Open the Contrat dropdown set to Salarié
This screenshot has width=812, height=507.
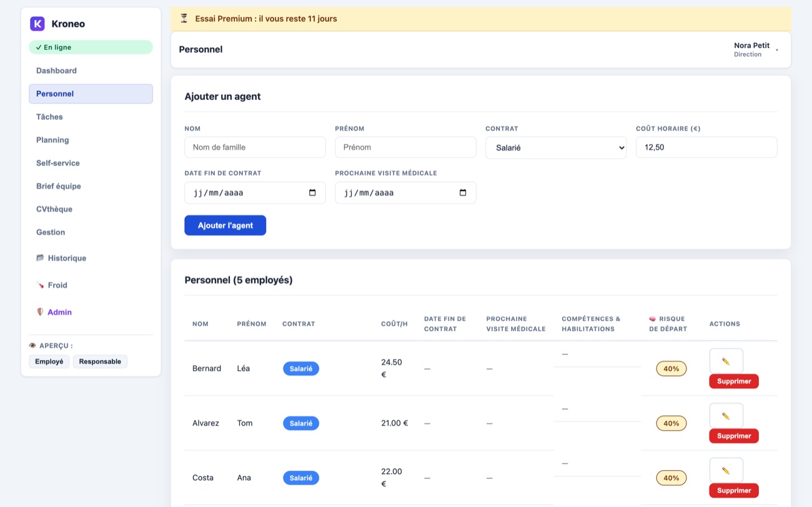(556, 148)
